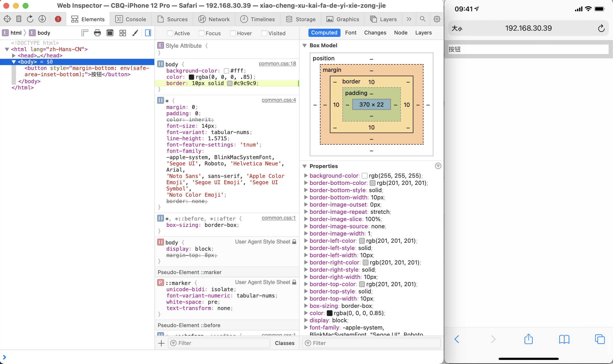The height and width of the screenshot is (364, 613).
Task: Switch to the Sources tab
Action: click(172, 19)
